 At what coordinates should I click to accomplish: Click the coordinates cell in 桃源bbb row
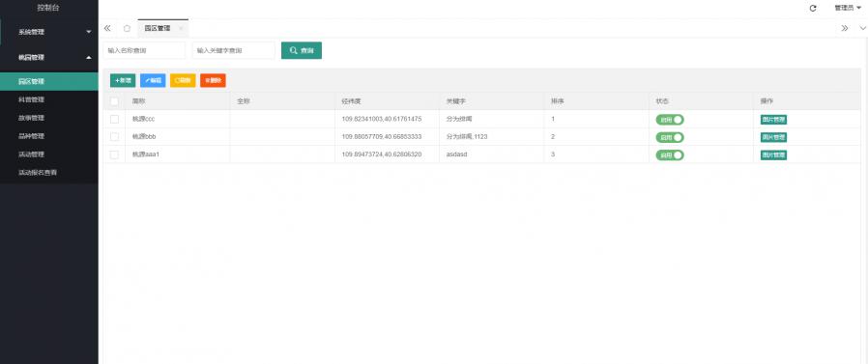[388, 137]
